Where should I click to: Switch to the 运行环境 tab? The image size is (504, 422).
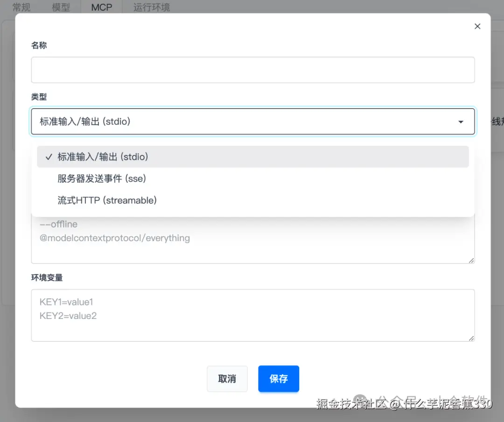point(151,7)
